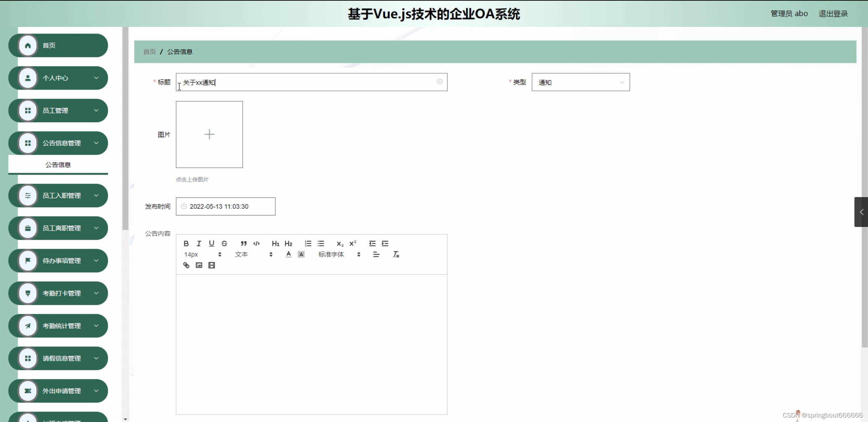The image size is (868, 422).
Task: Expand the 个人中心 menu chevron
Action: pyautogui.click(x=96, y=78)
